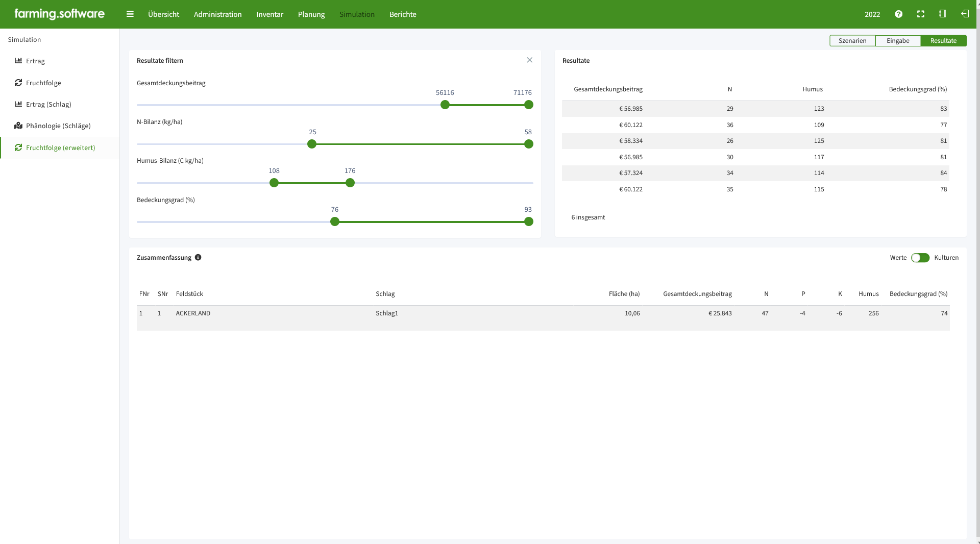This screenshot has width=980, height=544.
Task: Click the side panel layout icon
Action: (x=943, y=14)
